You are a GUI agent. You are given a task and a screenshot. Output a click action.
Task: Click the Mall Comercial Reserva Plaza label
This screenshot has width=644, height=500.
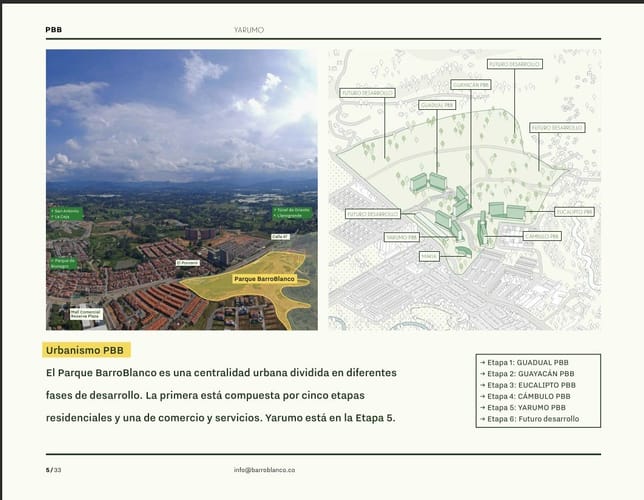point(86,314)
